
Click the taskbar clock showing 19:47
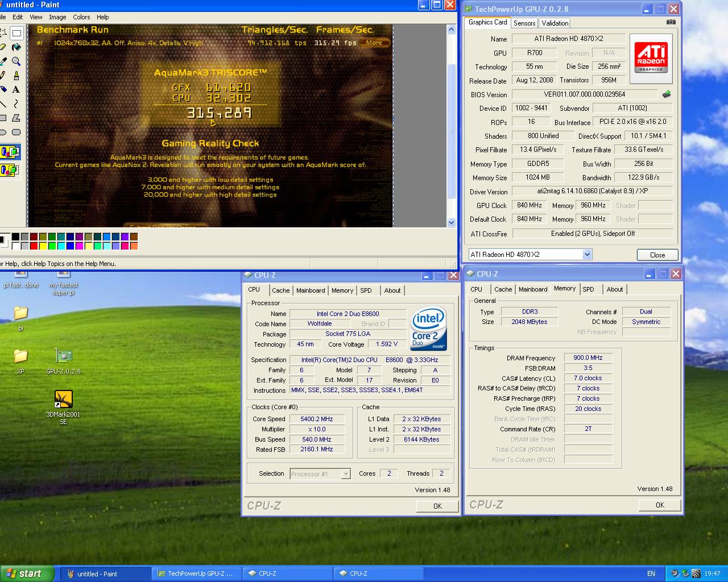tap(712, 573)
